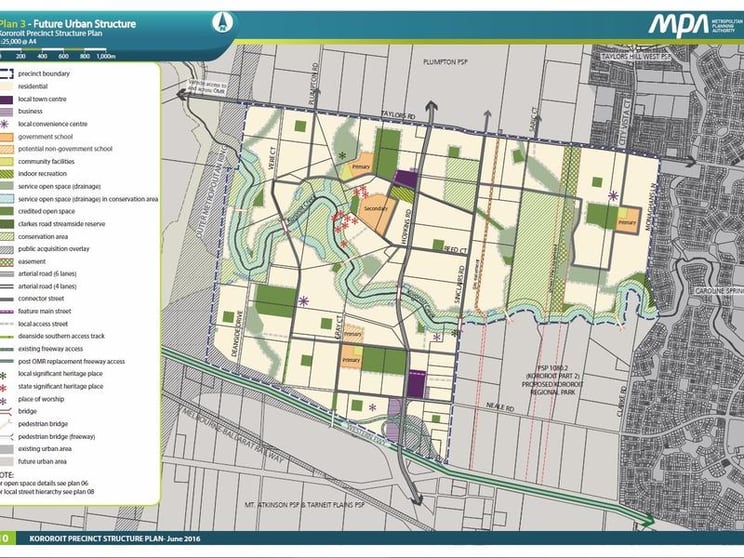The height and width of the screenshot is (558, 744).
Task: Click the 'MELBOURNE-BALLARAT RAILWAY' label
Action: 233,437
